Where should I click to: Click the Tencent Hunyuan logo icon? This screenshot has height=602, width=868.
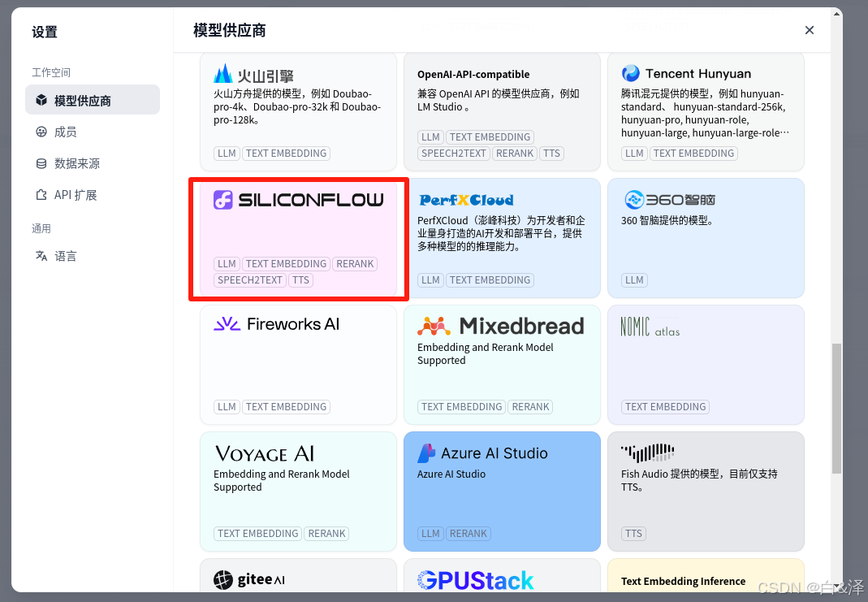click(631, 73)
